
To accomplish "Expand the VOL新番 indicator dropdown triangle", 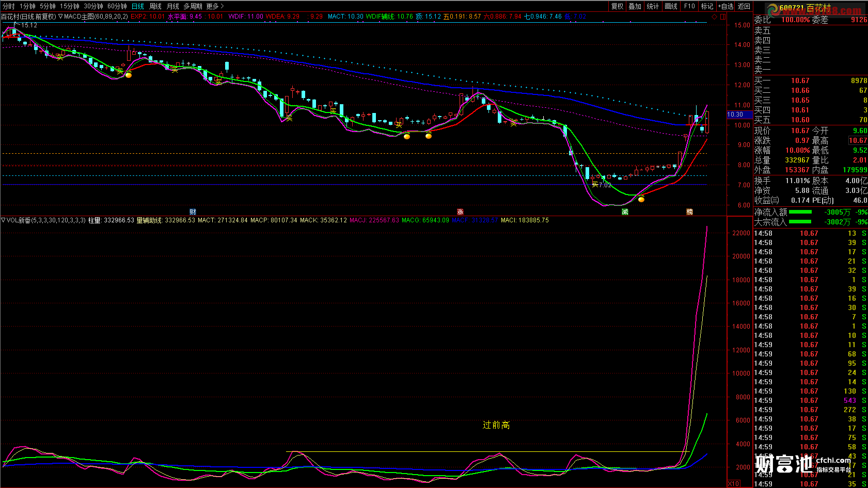I will 3,220.
